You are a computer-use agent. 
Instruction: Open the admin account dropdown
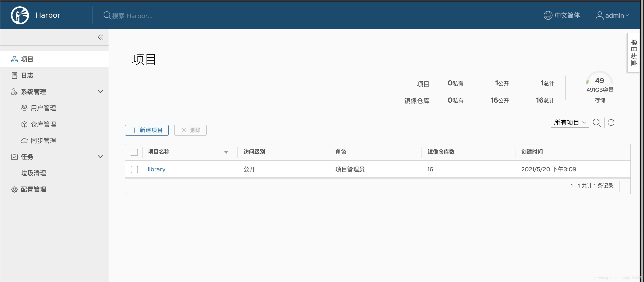(x=612, y=16)
